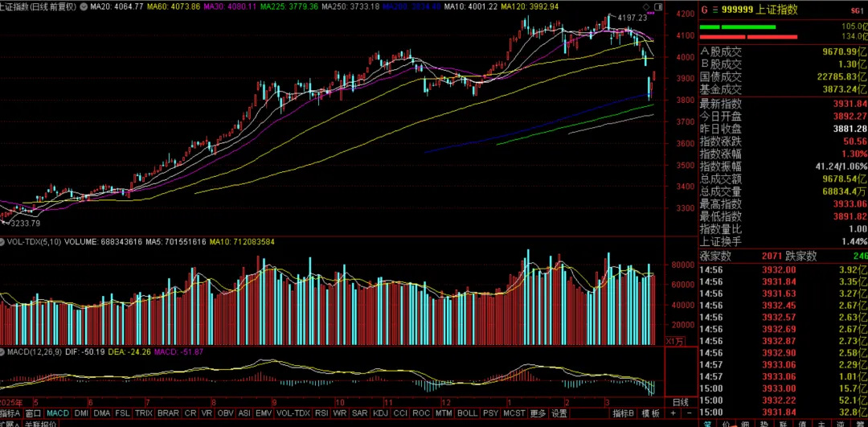Switch to the BRAR indicator tab
The image size is (868, 427).
pos(168,413)
